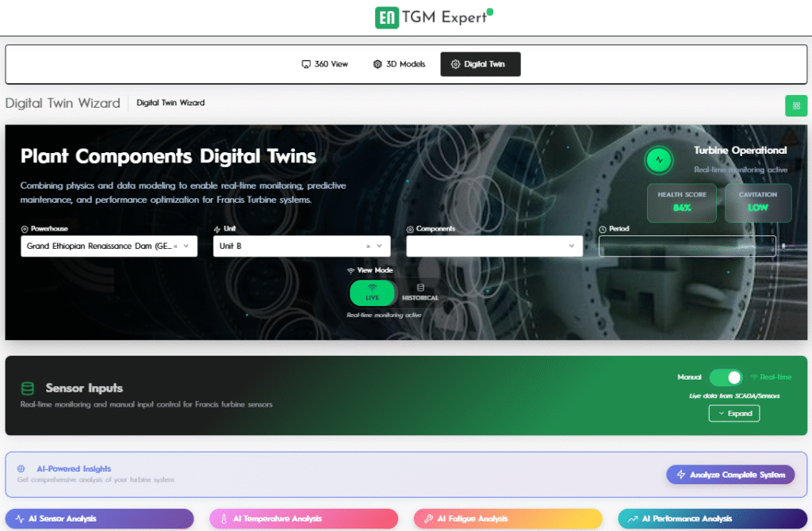Click the Period date input field
The image size is (812, 531).
(x=687, y=246)
